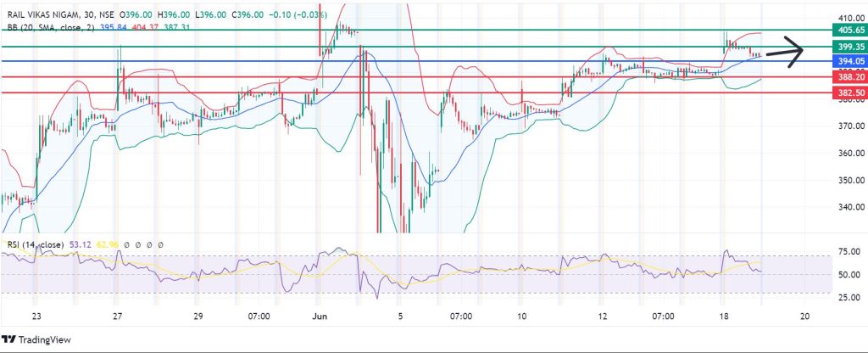Click the date label 23 on time axis

(36, 317)
